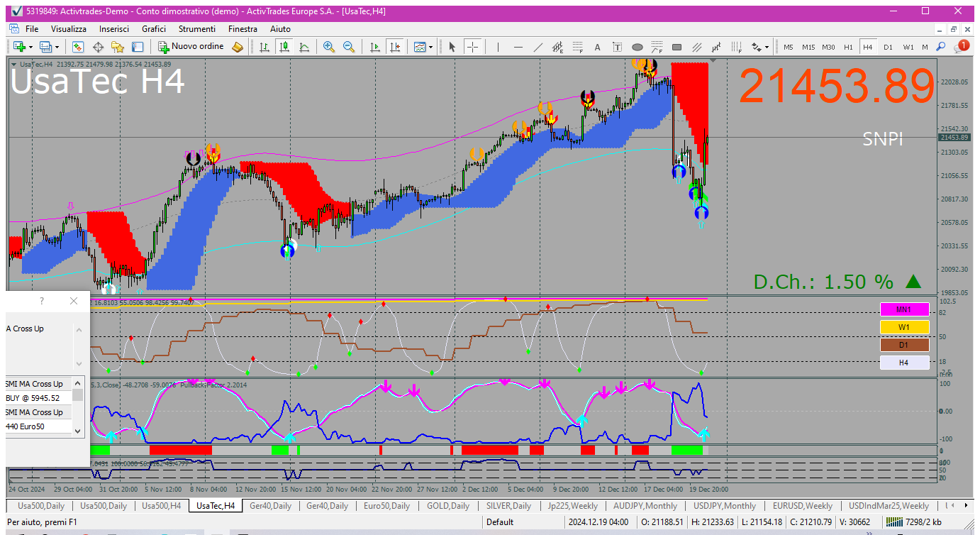
Task: Open the indicators list icon
Action: [420, 47]
